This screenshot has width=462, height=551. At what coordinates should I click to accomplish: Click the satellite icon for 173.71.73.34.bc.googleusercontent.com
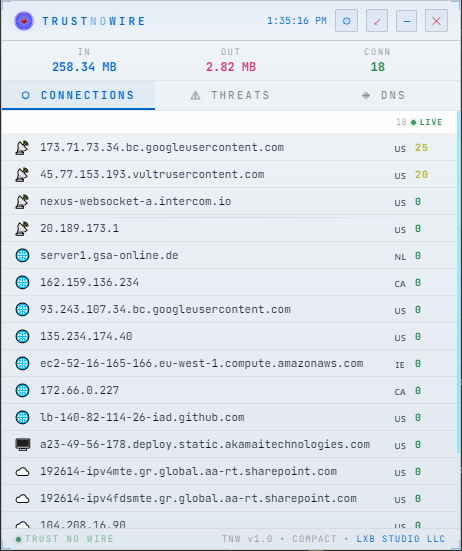click(x=22, y=148)
